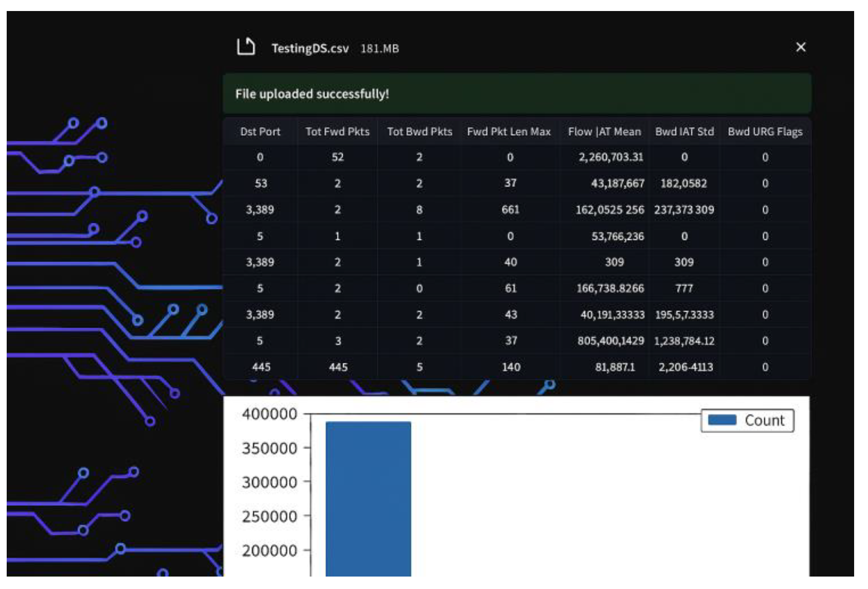868x589 pixels.
Task: Click the uploaded file document icon
Action: [x=245, y=47]
